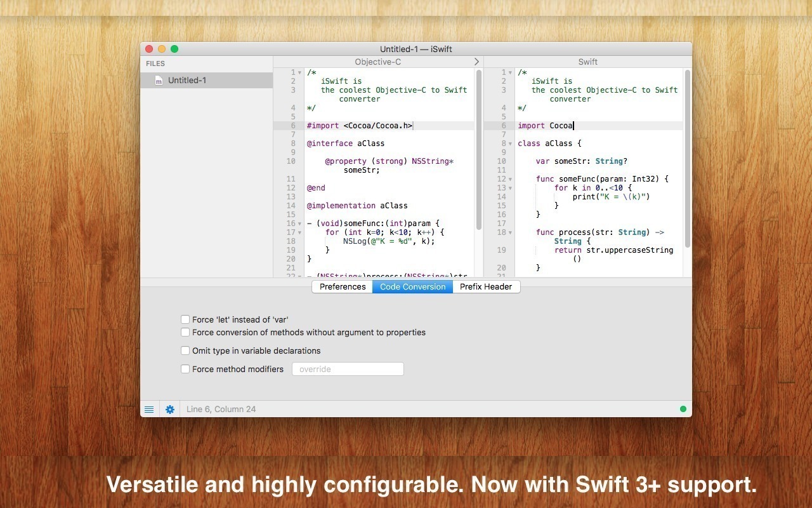Click the Untitled-1 file icon in sidebar
812x508 pixels.
coord(159,81)
